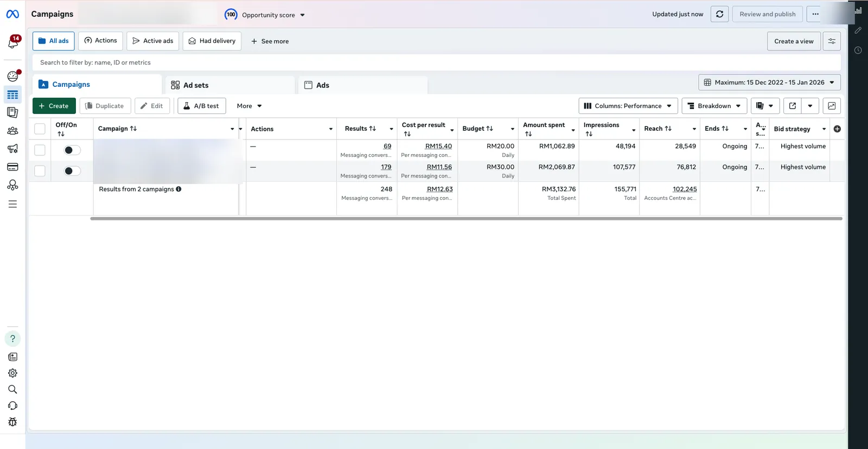Open the charts panel icon
Image resolution: width=868 pixels, height=449 pixels.
[832, 106]
